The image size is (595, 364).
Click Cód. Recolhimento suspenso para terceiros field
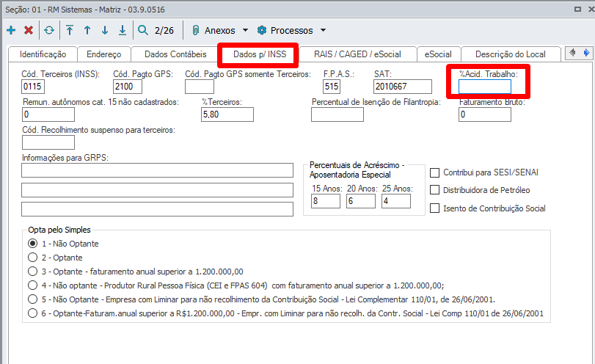[48, 142]
